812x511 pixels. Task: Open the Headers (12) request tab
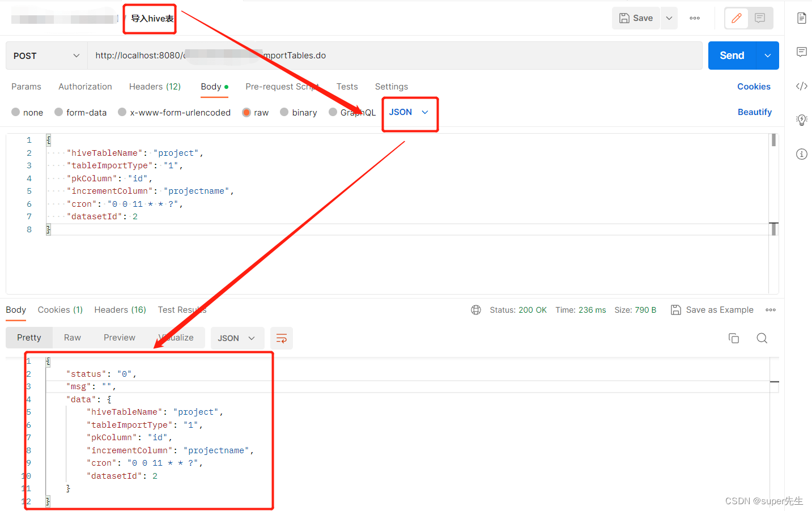[x=155, y=87]
